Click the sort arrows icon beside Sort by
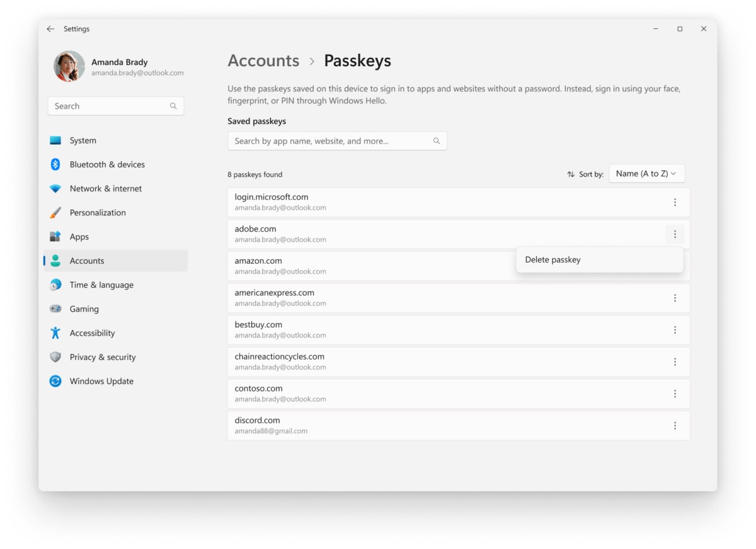Screen dimensions: 756x549 coord(571,174)
